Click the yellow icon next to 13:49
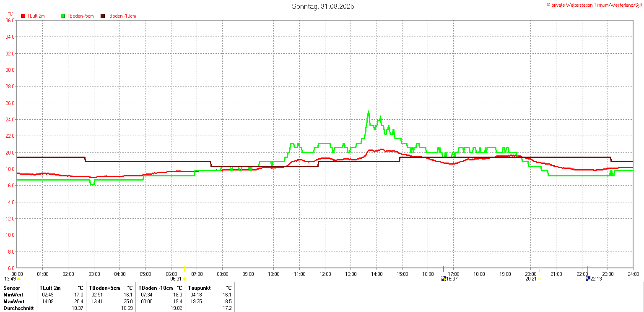Screen dimensions: 644x312 coord(18,279)
